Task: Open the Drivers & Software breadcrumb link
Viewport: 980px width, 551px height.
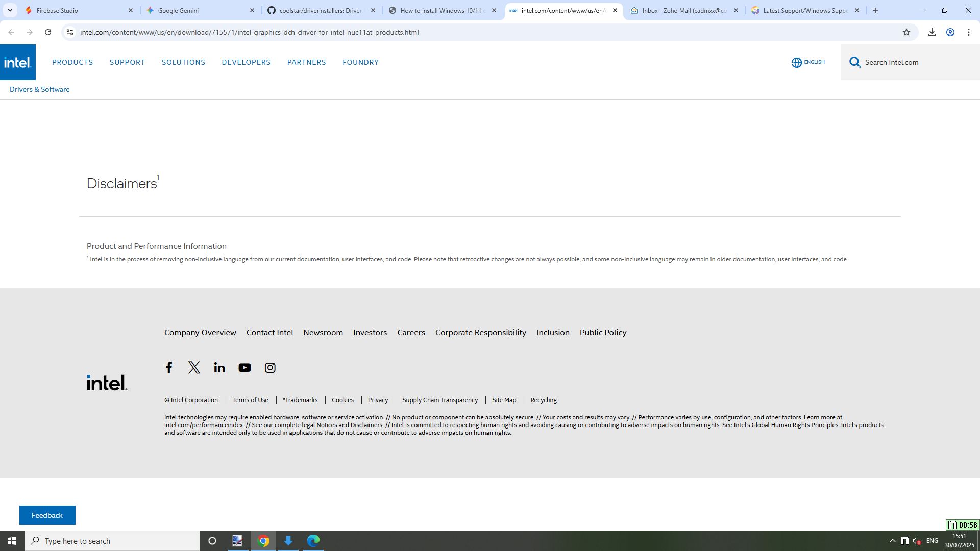Action: 40,89
